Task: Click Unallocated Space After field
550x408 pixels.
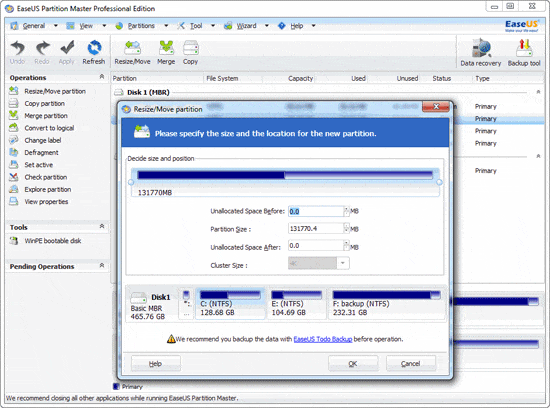Action: [x=316, y=246]
